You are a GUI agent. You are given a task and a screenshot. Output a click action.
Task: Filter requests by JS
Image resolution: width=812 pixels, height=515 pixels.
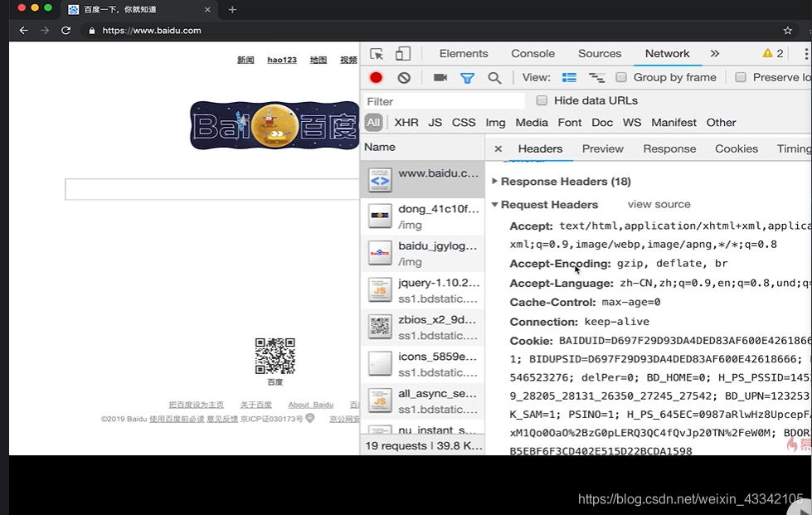point(435,123)
